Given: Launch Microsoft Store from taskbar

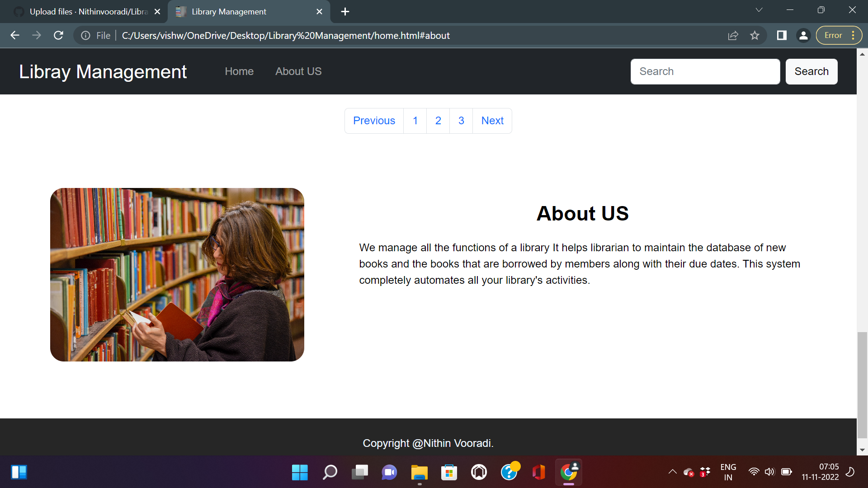Looking at the screenshot, I should 449,473.
